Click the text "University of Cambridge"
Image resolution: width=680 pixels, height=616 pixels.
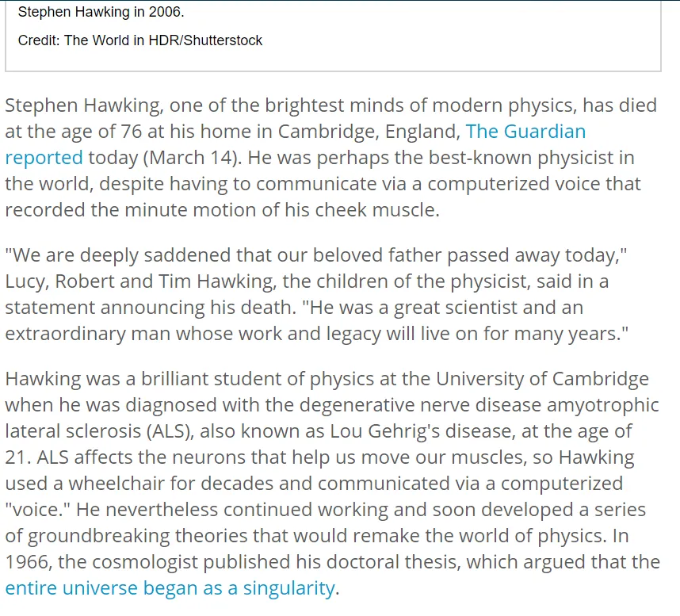coord(542,379)
